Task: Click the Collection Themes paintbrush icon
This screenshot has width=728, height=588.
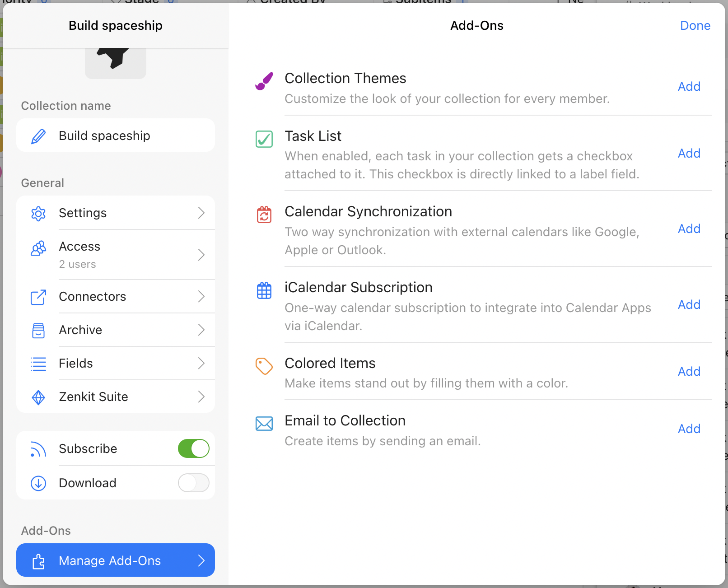Action: [264, 81]
